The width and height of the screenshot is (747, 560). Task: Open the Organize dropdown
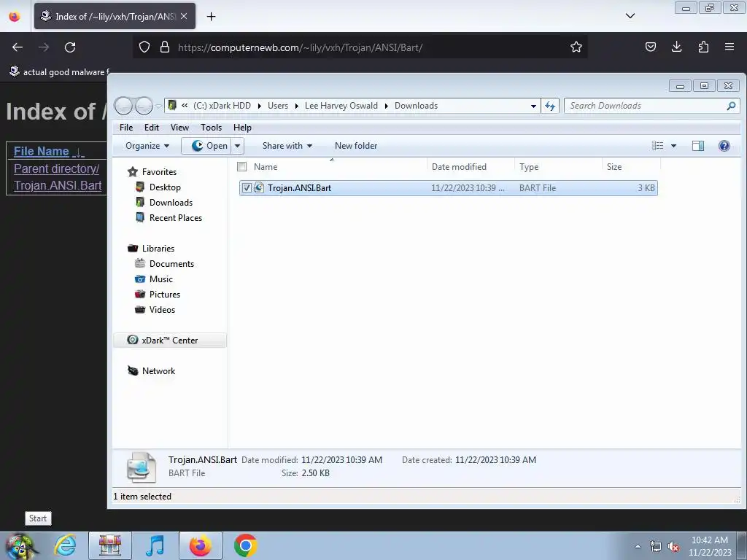pyautogui.click(x=147, y=146)
